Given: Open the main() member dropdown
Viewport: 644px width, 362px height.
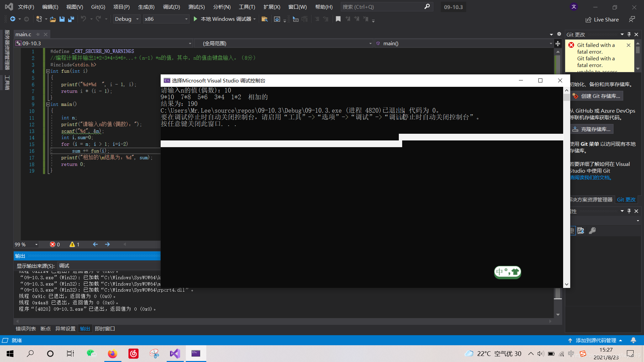Looking at the screenshot, I should [x=464, y=43].
